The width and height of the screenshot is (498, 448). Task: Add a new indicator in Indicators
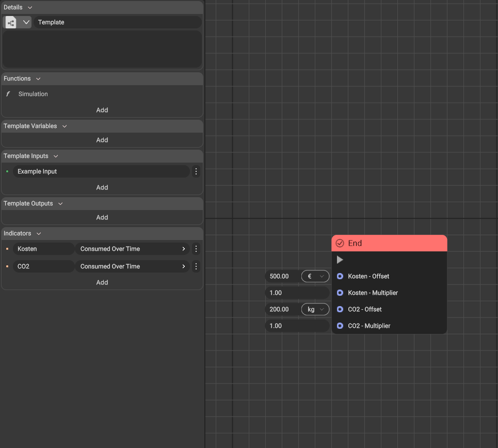coord(102,282)
